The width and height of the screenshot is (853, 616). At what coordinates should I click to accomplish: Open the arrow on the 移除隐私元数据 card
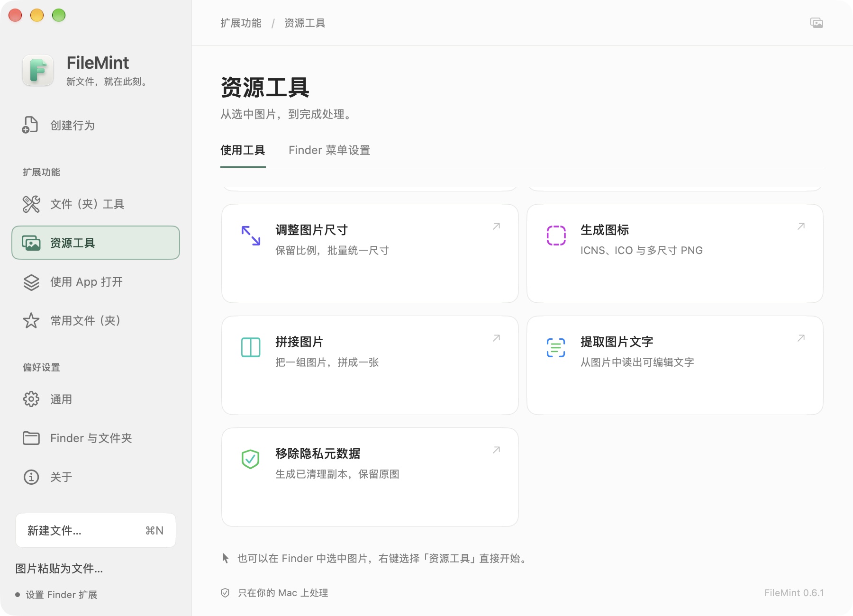(496, 450)
